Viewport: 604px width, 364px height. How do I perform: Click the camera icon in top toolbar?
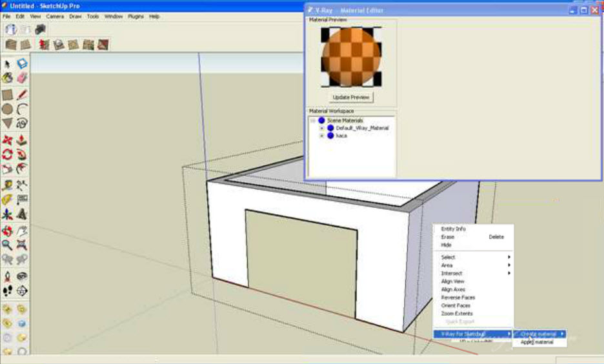[x=40, y=29]
